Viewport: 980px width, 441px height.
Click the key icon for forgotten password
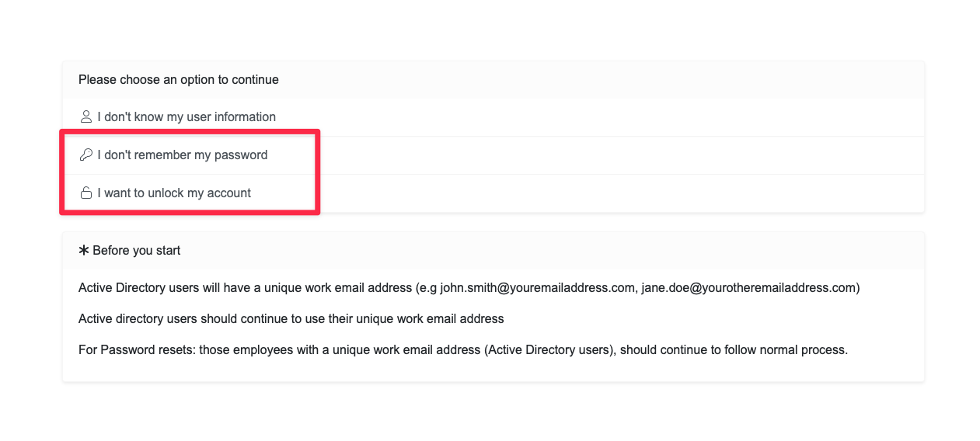(x=86, y=155)
